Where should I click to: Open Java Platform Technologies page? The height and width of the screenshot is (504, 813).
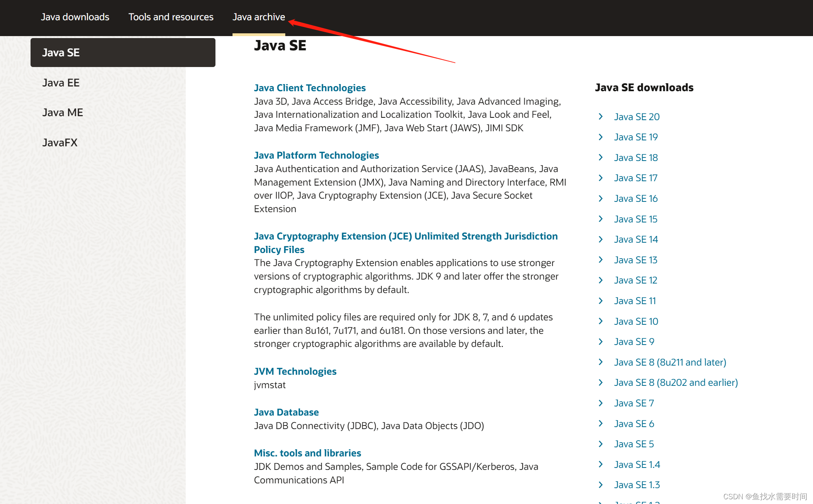coord(316,155)
